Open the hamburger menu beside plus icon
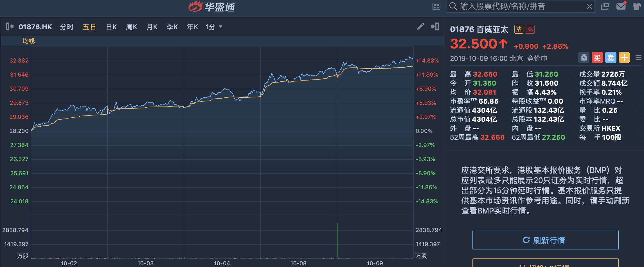 [638, 58]
